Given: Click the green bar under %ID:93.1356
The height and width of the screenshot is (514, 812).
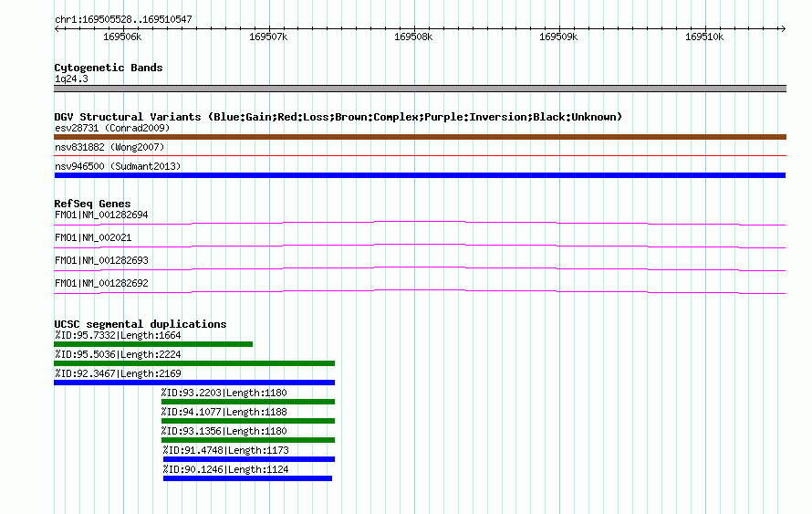Looking at the screenshot, I should pyautogui.click(x=248, y=440).
